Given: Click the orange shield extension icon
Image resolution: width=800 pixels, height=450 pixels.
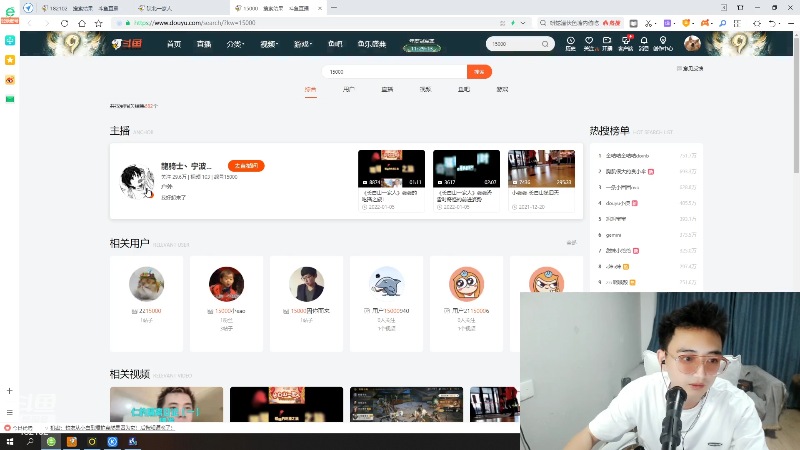Looking at the screenshot, I should pos(686,23).
